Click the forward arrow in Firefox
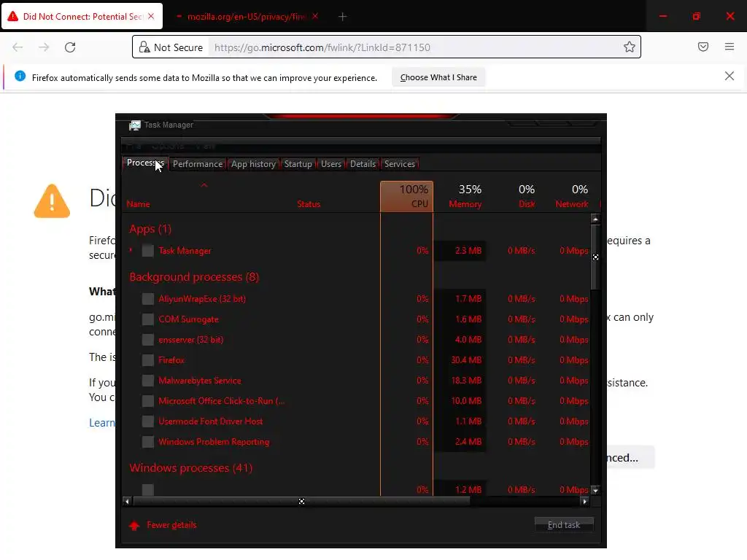747x560 pixels. click(44, 47)
